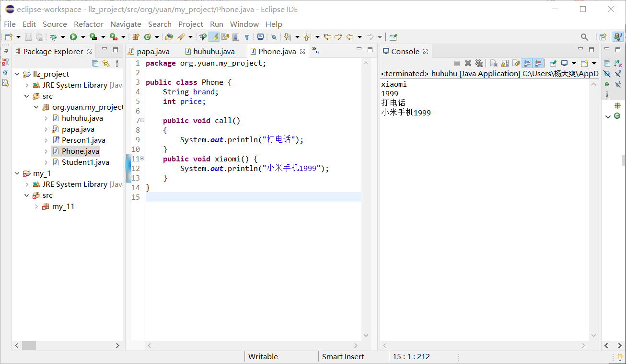Image resolution: width=626 pixels, height=364 pixels.
Task: Toggle Scroll Lock in the console
Action: 505,63
